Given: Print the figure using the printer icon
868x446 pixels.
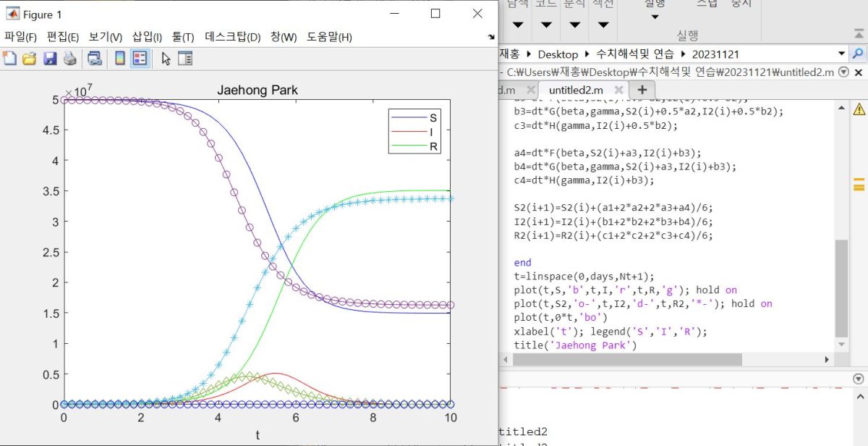Looking at the screenshot, I should (69, 59).
